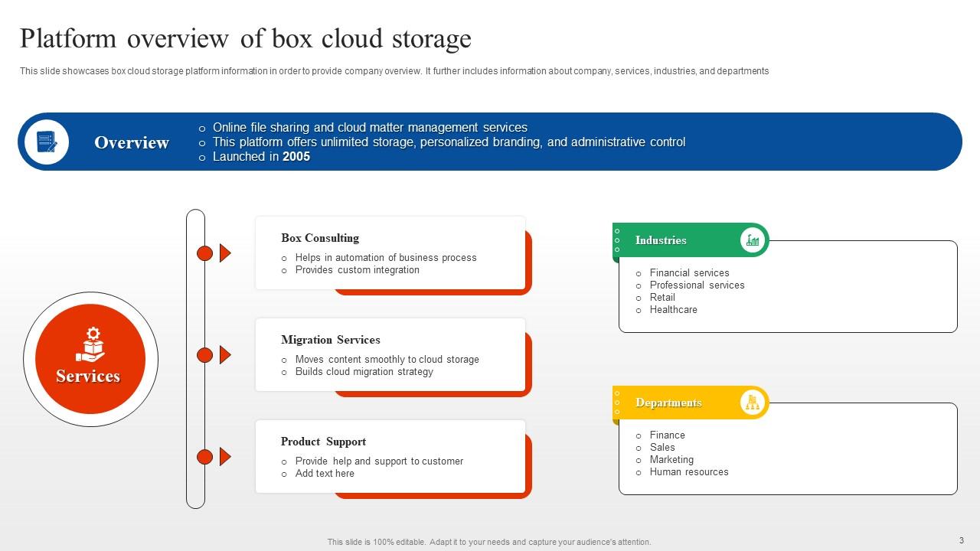Click the organization icon in Departments header
The image size is (980, 551).
click(x=753, y=402)
